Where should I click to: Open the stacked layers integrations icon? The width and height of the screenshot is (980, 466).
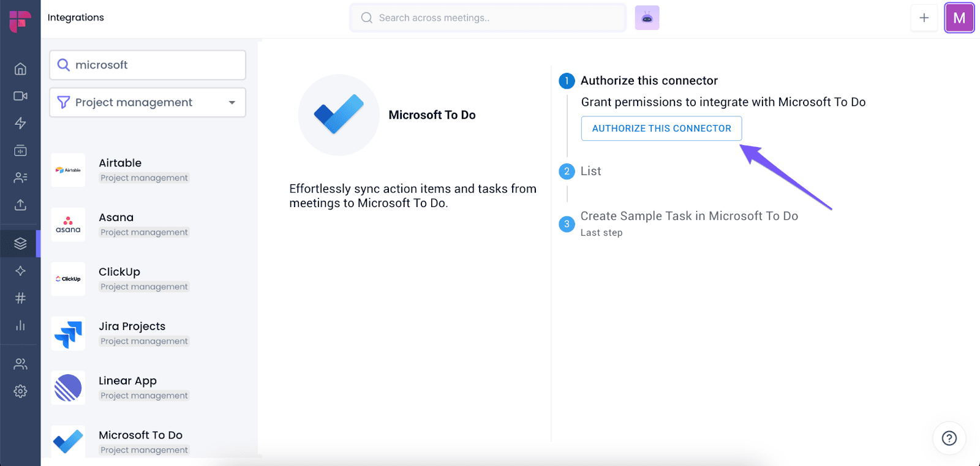pos(20,244)
